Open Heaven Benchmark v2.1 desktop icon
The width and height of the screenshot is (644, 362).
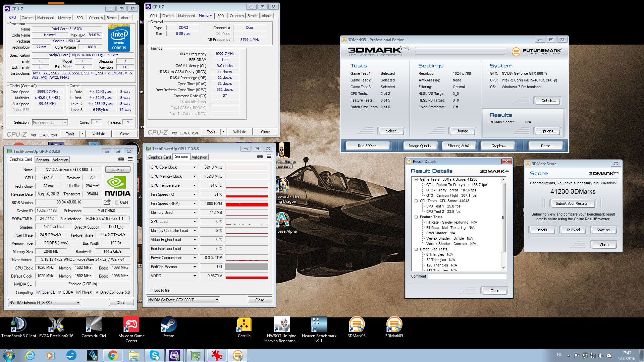319,330
